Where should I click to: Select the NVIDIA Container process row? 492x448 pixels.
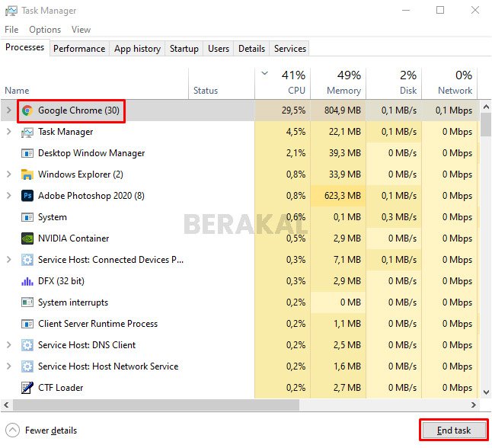[x=241, y=238]
